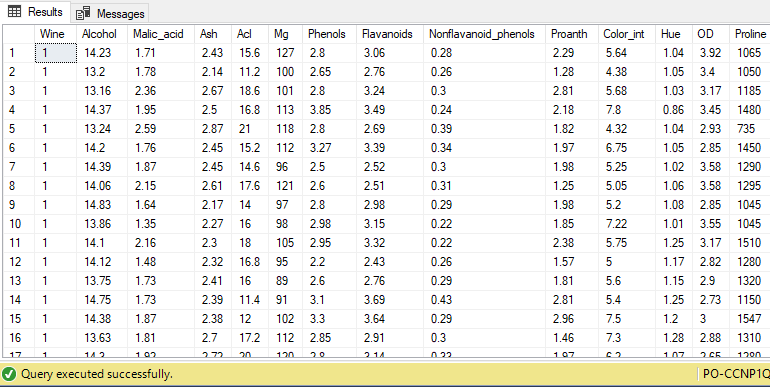Click Proline value 1547
The image size is (770, 387).
(x=749, y=318)
